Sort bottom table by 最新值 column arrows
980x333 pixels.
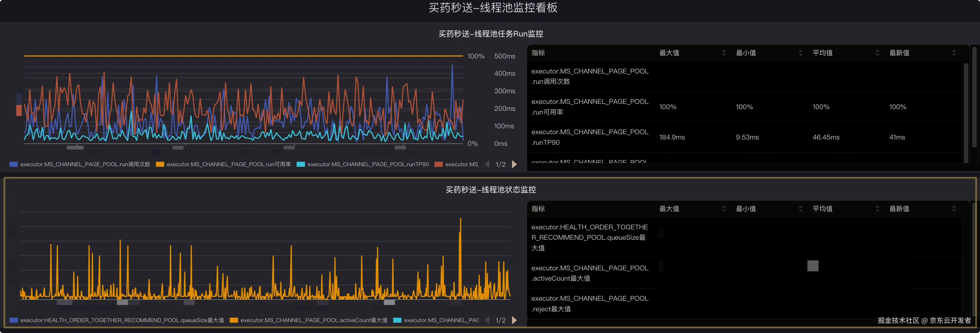tap(954, 209)
